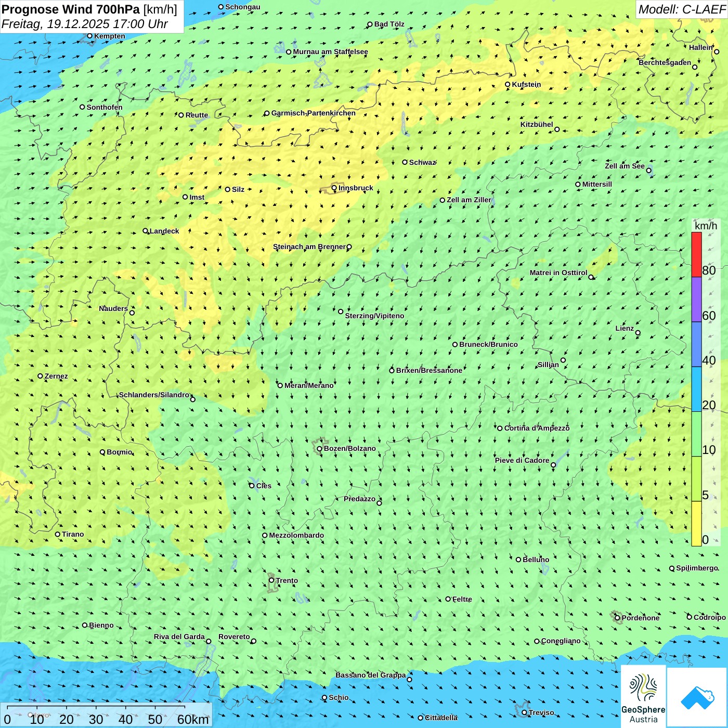Click the 'Sillian' label

[x=548, y=365]
